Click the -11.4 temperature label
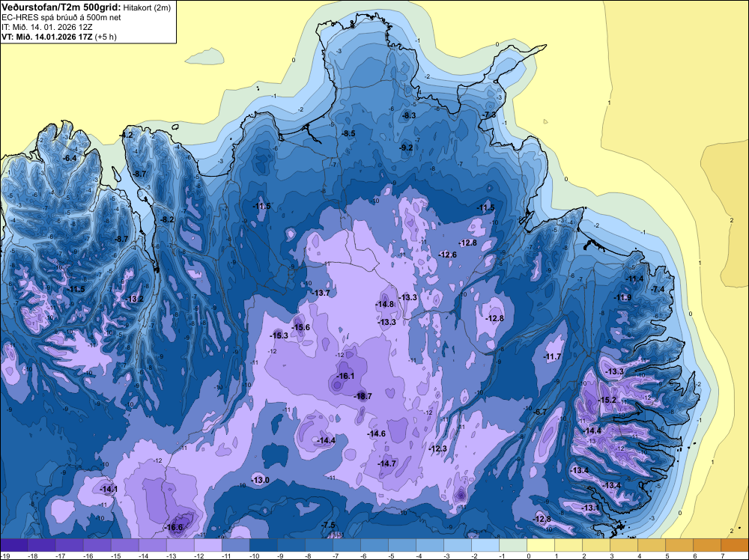 [x=635, y=279]
